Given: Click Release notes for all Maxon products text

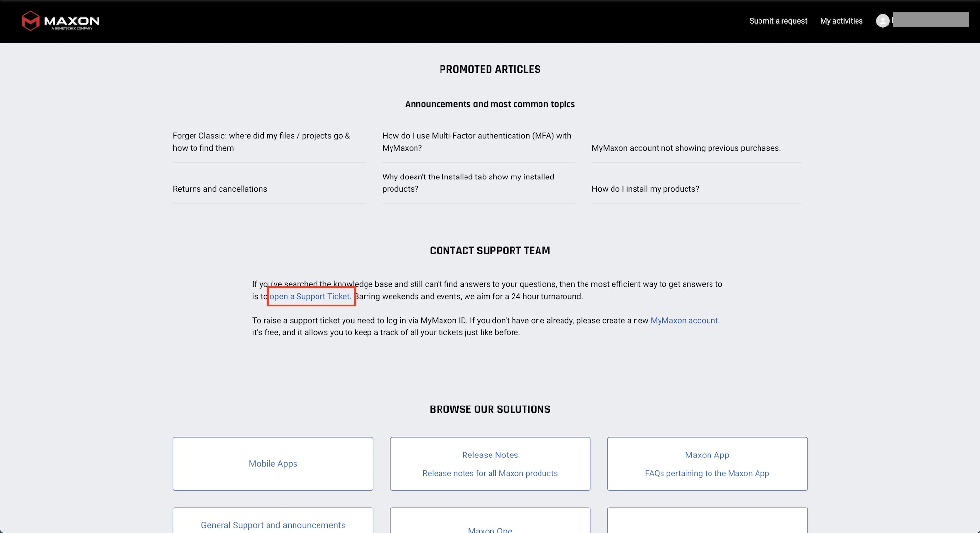Looking at the screenshot, I should pyautogui.click(x=490, y=473).
